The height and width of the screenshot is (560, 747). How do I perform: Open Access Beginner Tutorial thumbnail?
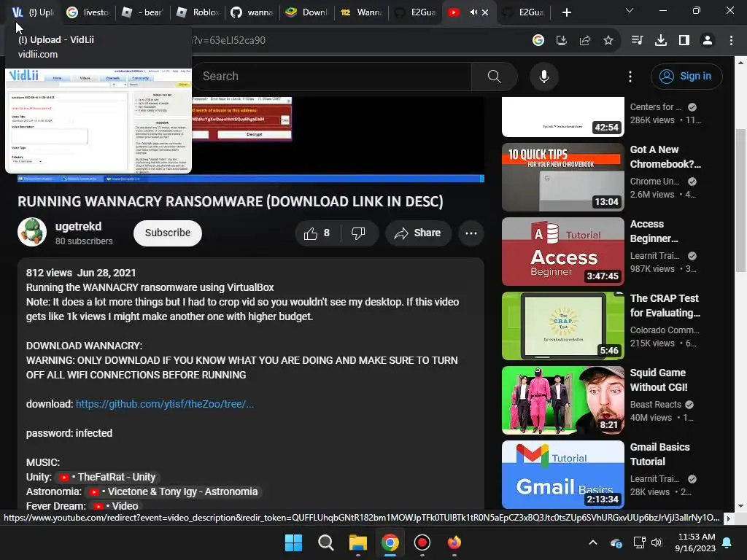(x=562, y=252)
